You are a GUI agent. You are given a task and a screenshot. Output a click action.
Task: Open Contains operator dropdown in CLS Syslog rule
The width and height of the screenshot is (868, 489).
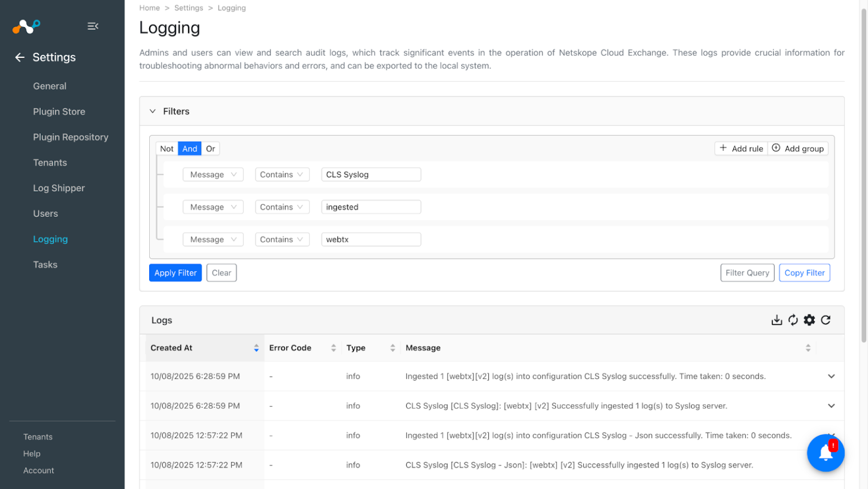coord(281,174)
